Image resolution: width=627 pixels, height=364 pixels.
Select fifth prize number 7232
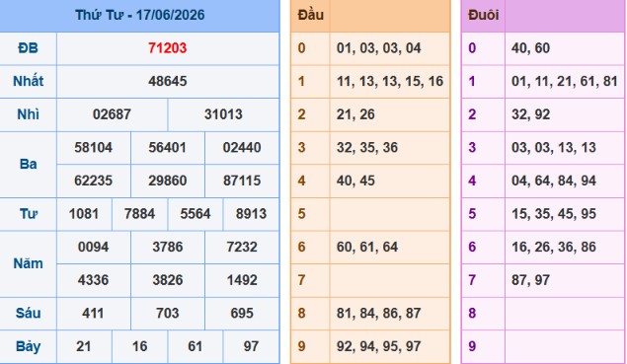pyautogui.click(x=242, y=248)
